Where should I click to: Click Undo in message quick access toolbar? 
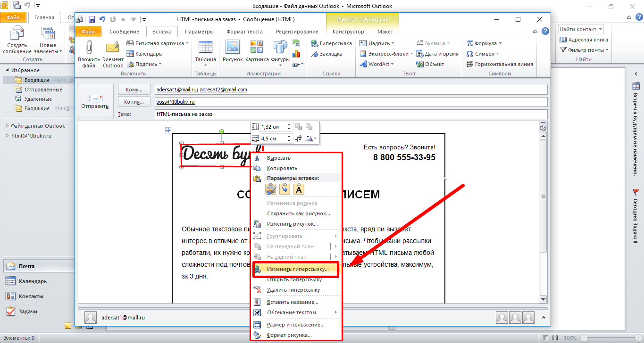(102, 19)
